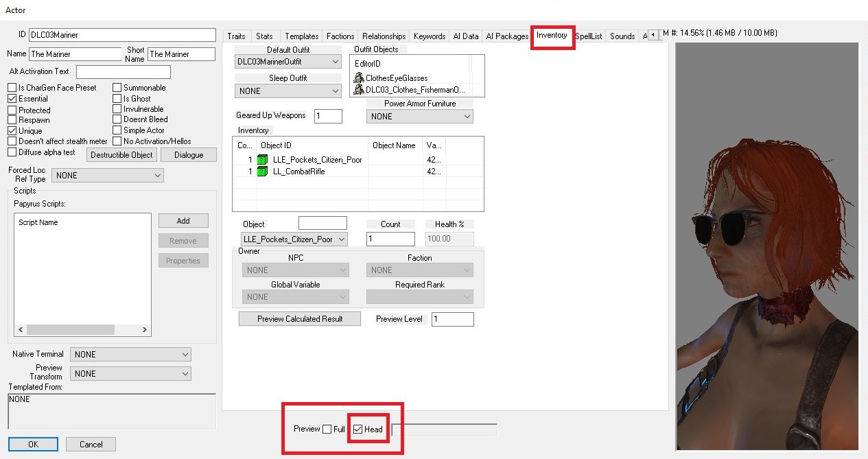Toggle the Invulnerable checkbox
Screen dimensions: 868x459
point(117,109)
